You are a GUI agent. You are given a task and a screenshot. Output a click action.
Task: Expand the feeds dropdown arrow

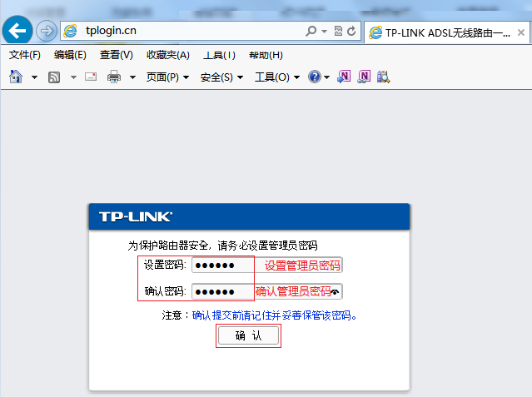[x=73, y=77]
